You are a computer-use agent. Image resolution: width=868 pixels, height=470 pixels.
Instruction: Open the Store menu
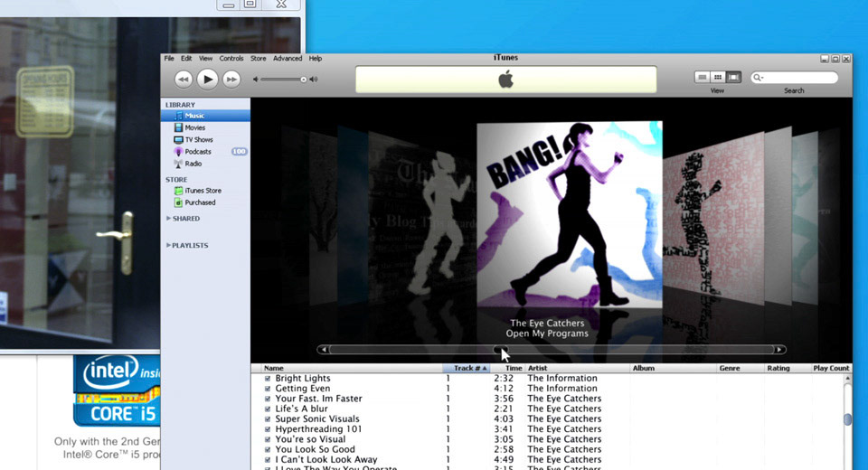(x=258, y=58)
